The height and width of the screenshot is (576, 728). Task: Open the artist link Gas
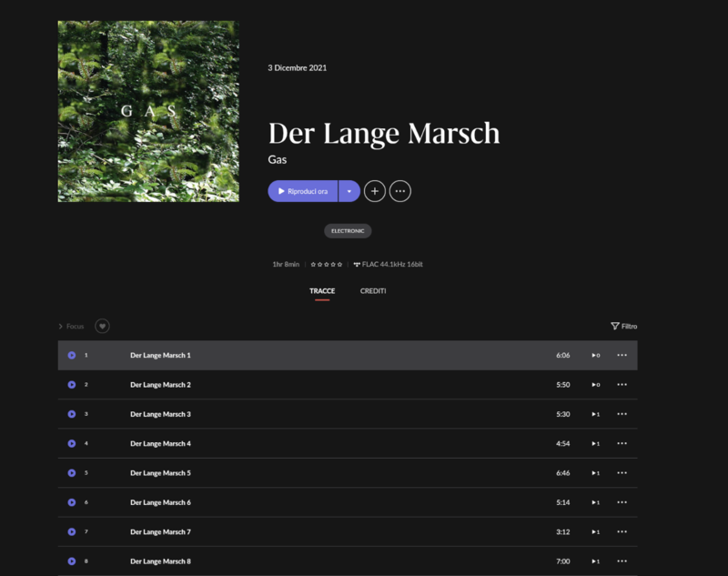(278, 159)
